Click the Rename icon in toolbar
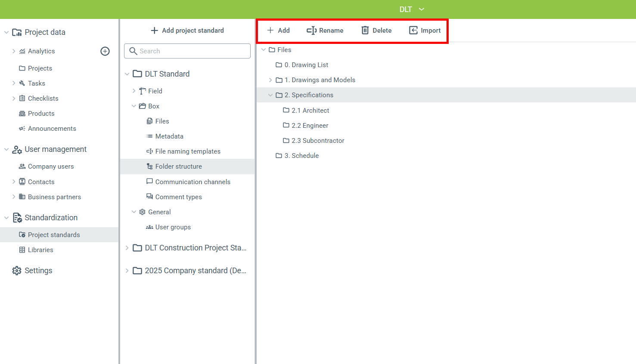The height and width of the screenshot is (364, 636). pos(311,30)
